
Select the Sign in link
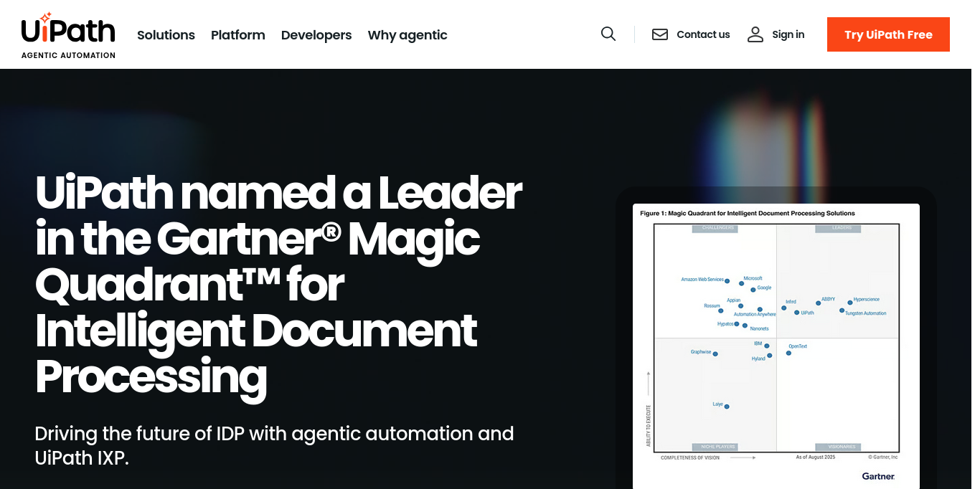(x=788, y=34)
